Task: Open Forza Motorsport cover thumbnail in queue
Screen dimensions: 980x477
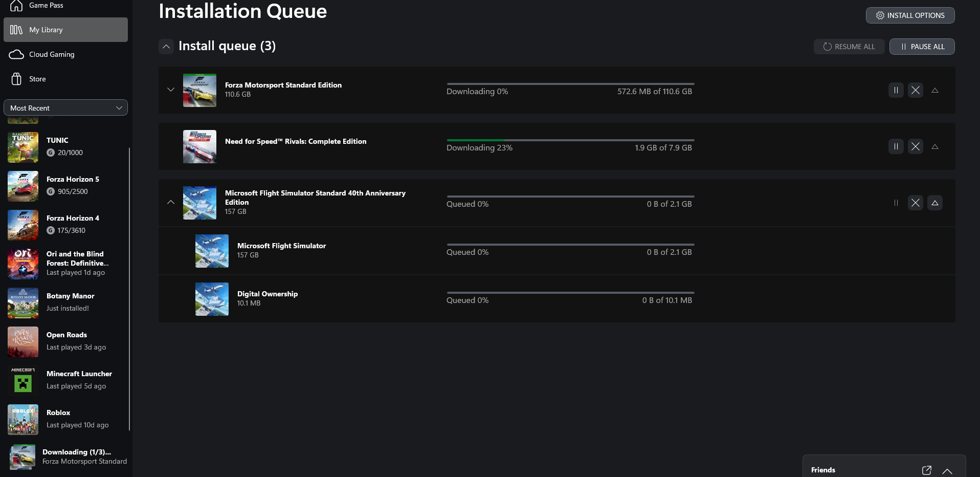Action: [x=199, y=90]
